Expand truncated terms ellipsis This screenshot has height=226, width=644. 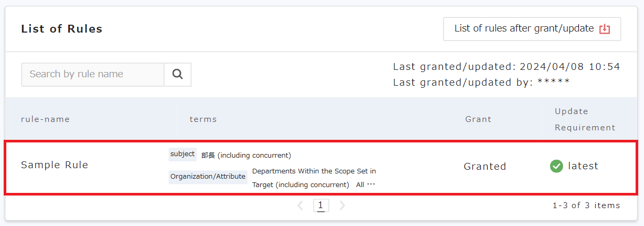click(x=371, y=184)
